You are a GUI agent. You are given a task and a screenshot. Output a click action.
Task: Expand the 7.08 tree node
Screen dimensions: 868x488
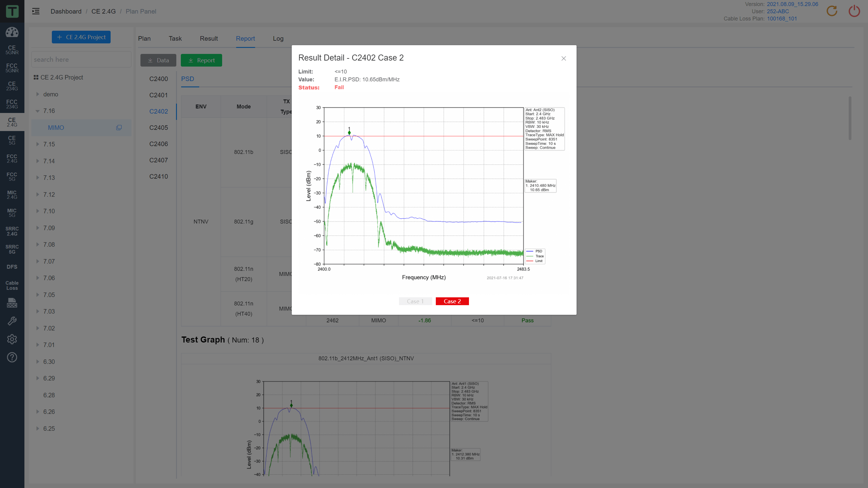[38, 245]
